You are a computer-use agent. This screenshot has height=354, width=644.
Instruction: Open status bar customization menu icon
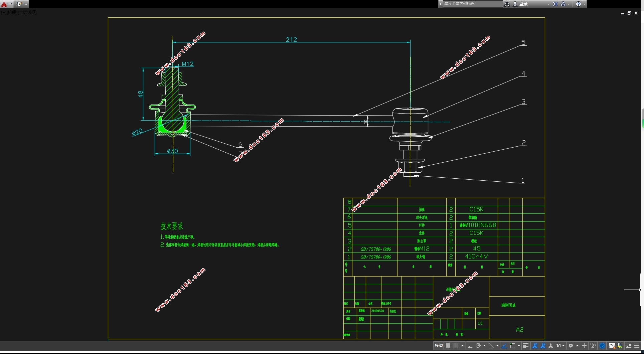click(x=637, y=346)
